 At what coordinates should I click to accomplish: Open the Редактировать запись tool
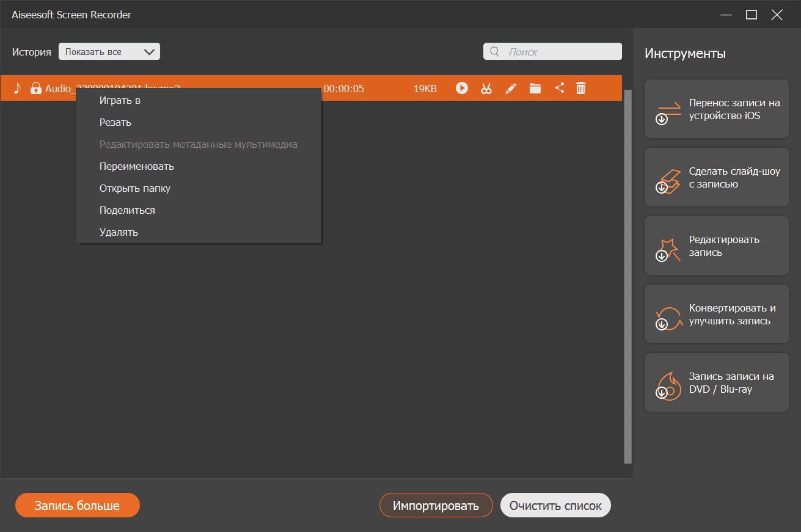(717, 246)
